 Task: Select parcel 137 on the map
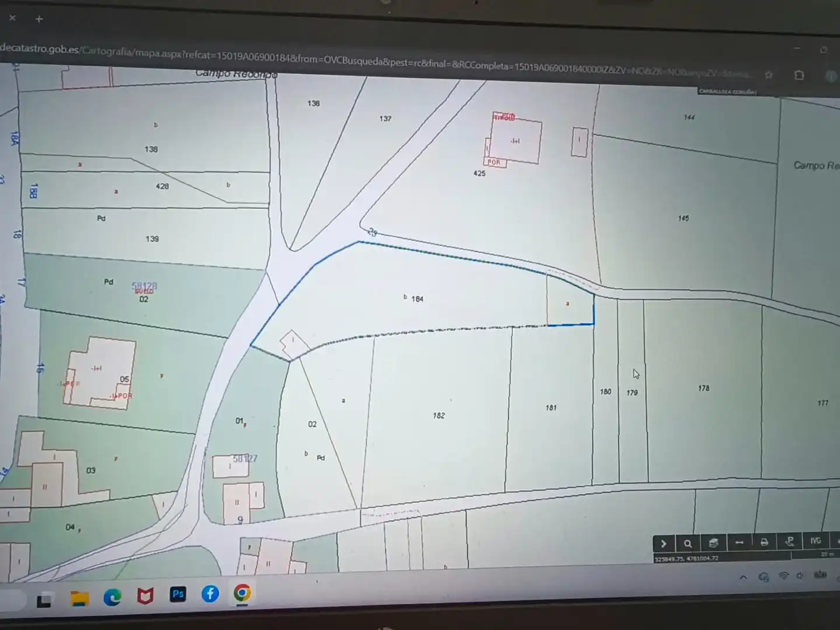[x=386, y=118]
